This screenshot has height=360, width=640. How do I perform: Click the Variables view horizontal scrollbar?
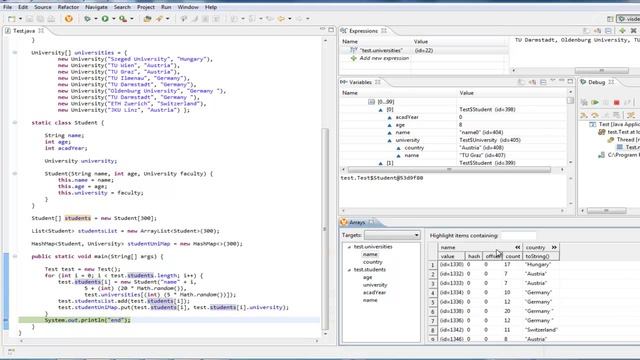tap(449, 169)
